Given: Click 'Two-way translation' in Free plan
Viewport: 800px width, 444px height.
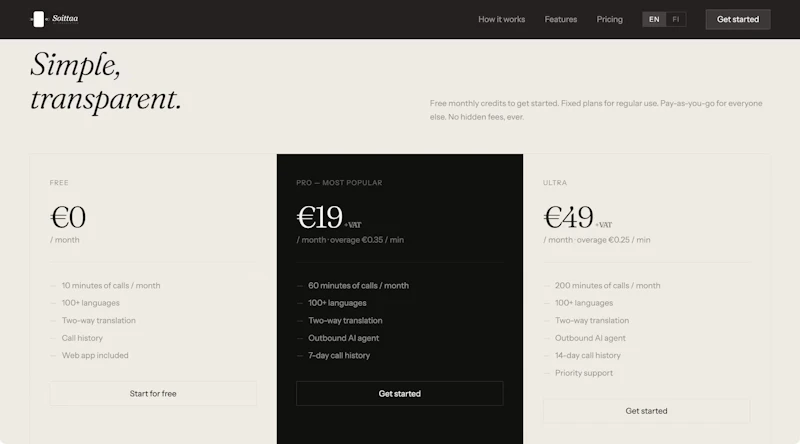Looking at the screenshot, I should click(98, 320).
